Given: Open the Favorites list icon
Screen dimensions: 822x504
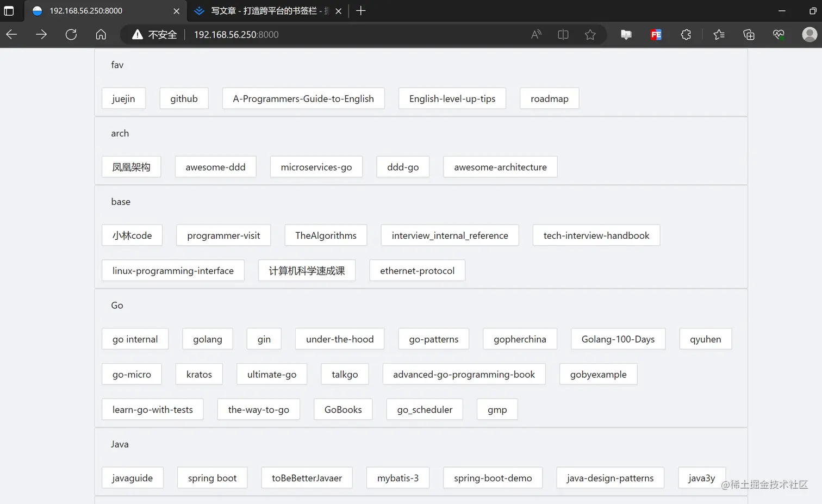Looking at the screenshot, I should (719, 35).
